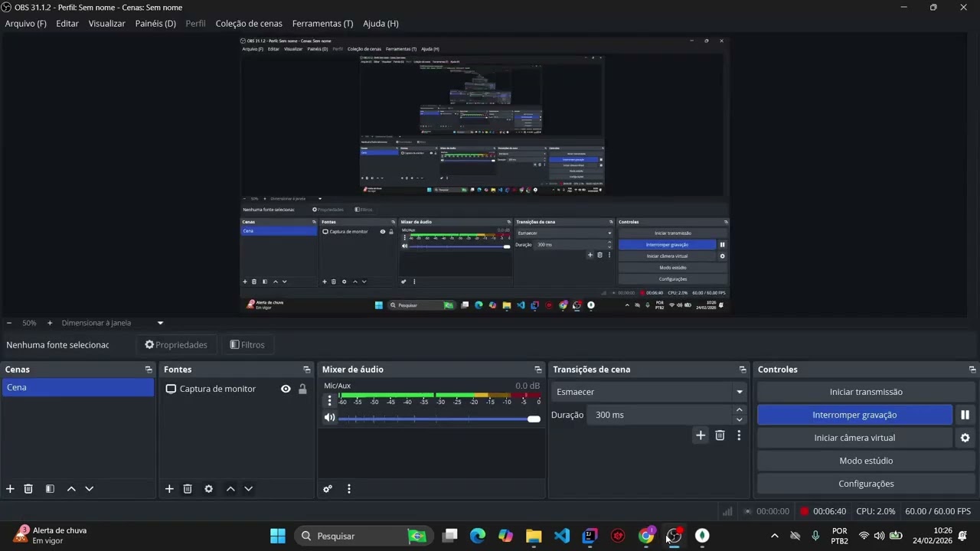Open advanced audio properties gears icon
Screen dimensions: 980x551
tap(328, 489)
